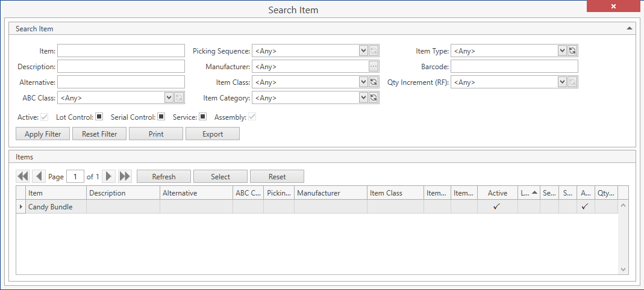Open the Picking Sequence dropdown
This screenshot has width=644, height=290.
pos(363,51)
